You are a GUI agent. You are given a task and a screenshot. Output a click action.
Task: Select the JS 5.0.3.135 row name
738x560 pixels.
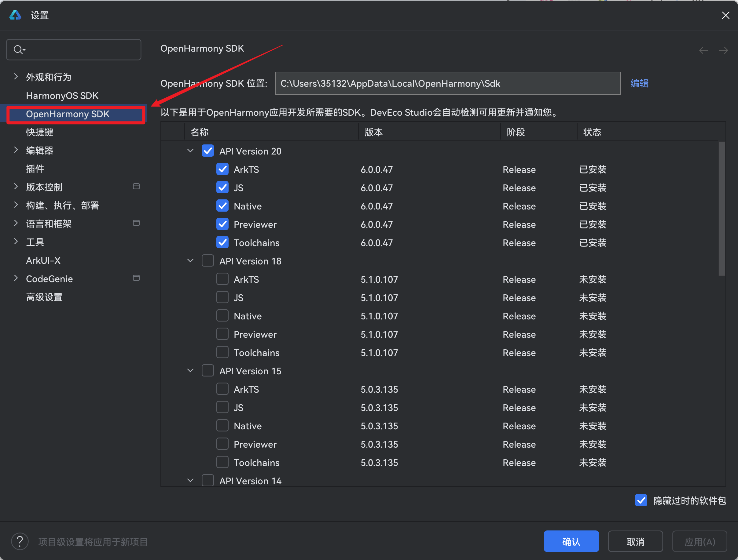pos(238,408)
